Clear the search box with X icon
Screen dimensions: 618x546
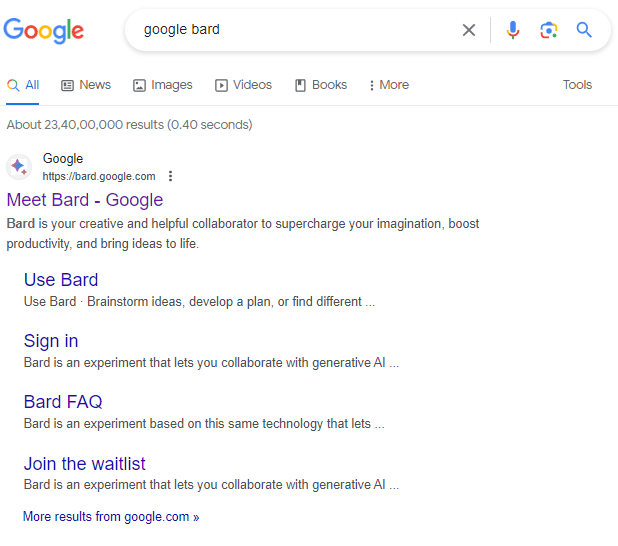pos(469,30)
